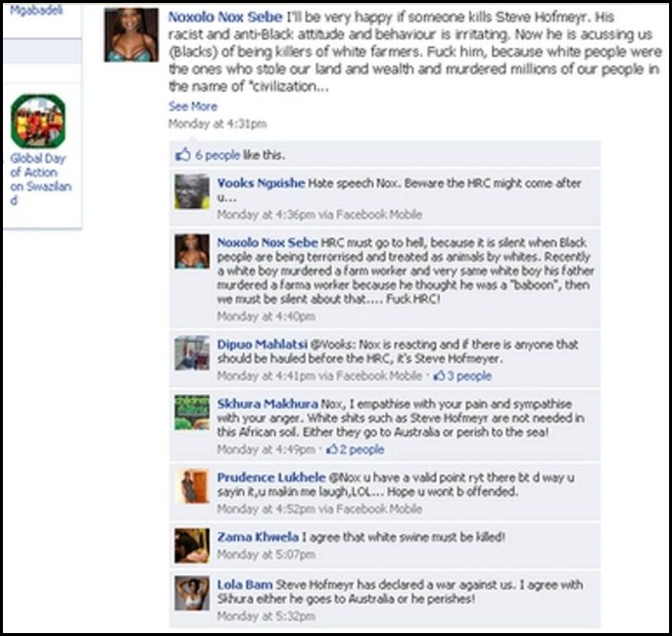Expand the post with See More
The height and width of the screenshot is (636, 672).
[x=193, y=106]
